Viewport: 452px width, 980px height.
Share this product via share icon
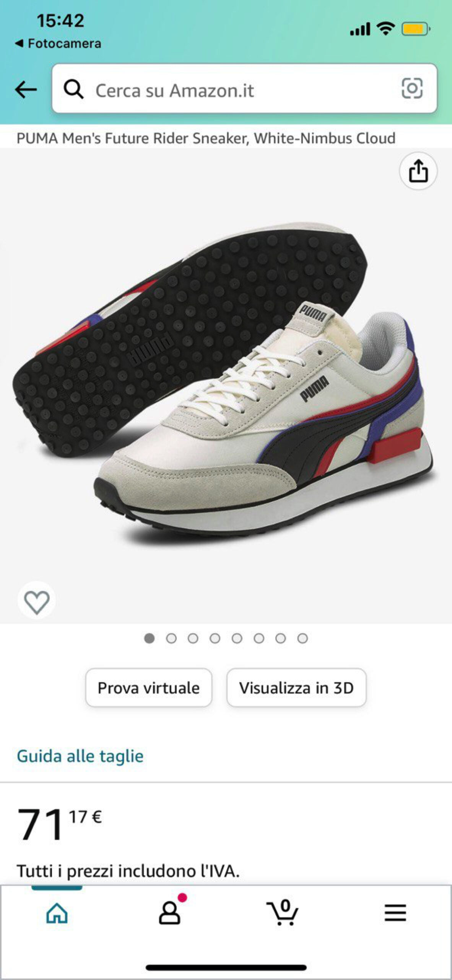(418, 171)
